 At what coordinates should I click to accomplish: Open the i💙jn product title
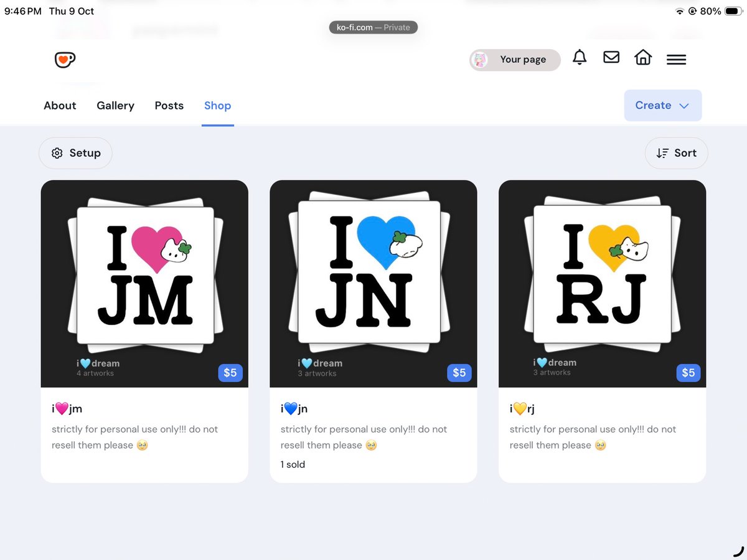294,409
